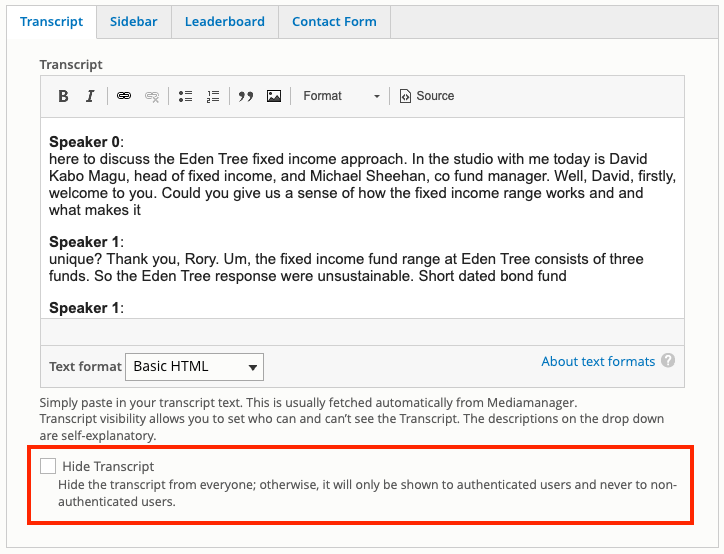
Task: Insert a bulleted list
Action: [x=185, y=96]
